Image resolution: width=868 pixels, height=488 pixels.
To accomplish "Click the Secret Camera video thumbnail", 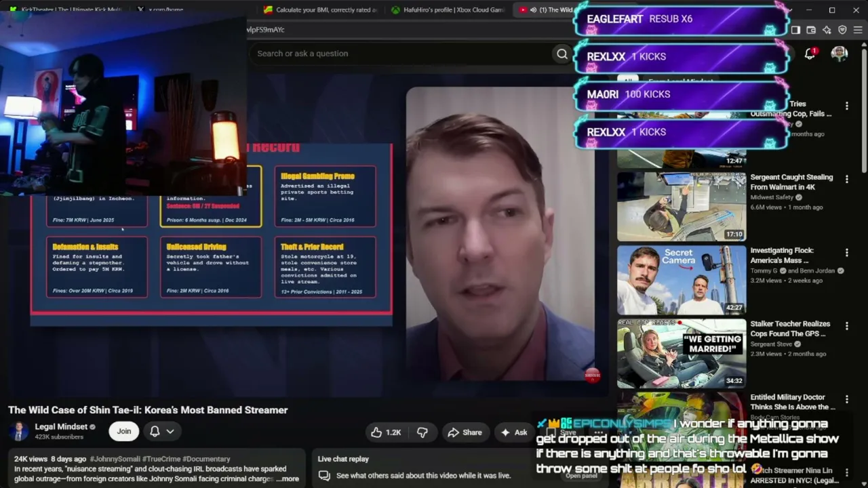I will [x=682, y=280].
